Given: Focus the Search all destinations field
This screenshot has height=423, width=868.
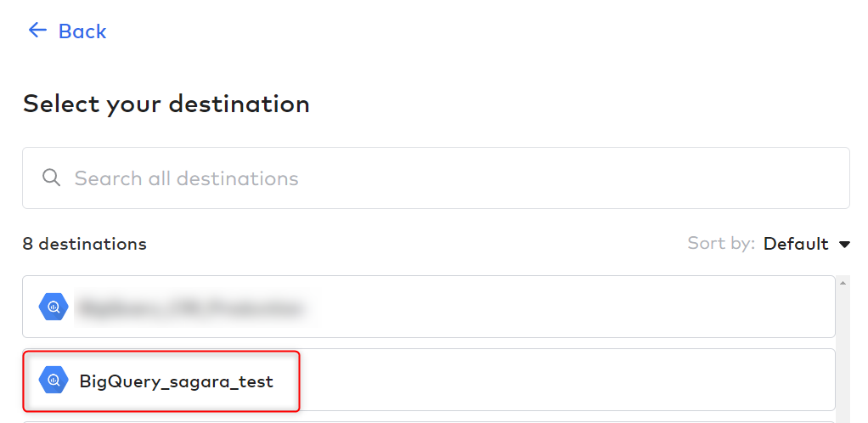Looking at the screenshot, I should coord(436,178).
